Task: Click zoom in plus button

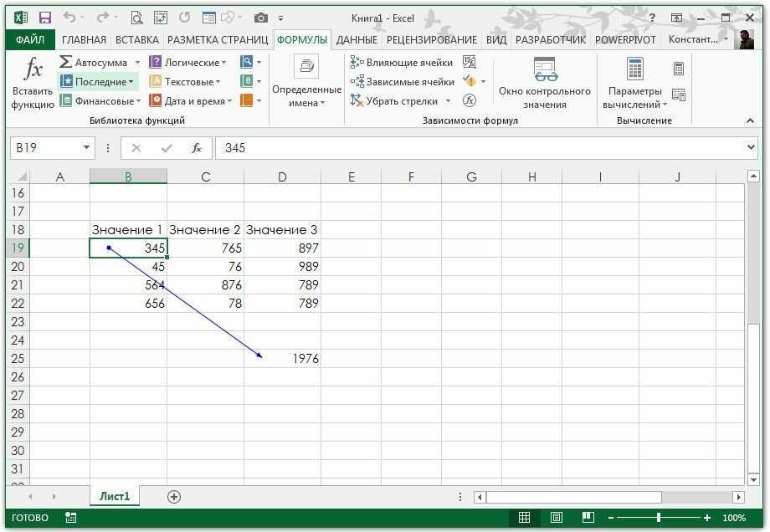Action: 706,517
